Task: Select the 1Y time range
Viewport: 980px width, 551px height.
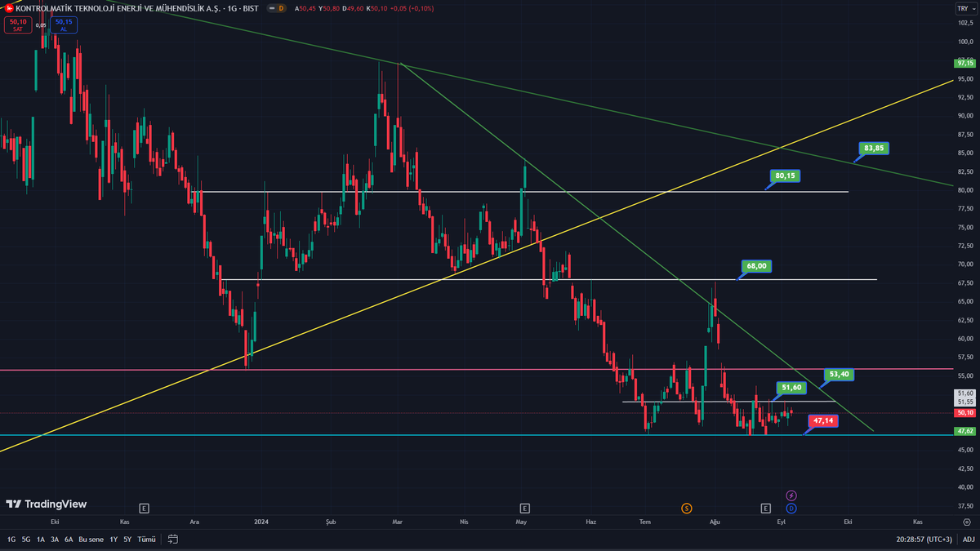Action: (x=114, y=540)
